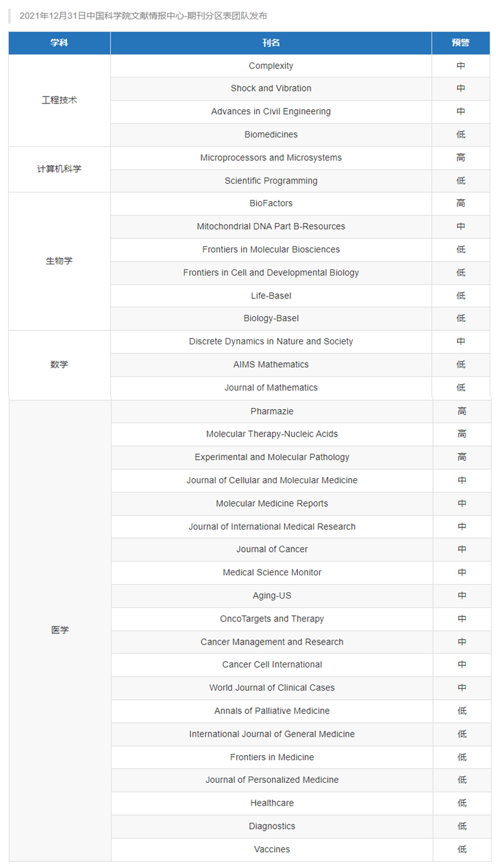Select Advances in Civil Engineering
Image resolution: width=496 pixels, height=868 pixels.
pyautogui.click(x=271, y=112)
